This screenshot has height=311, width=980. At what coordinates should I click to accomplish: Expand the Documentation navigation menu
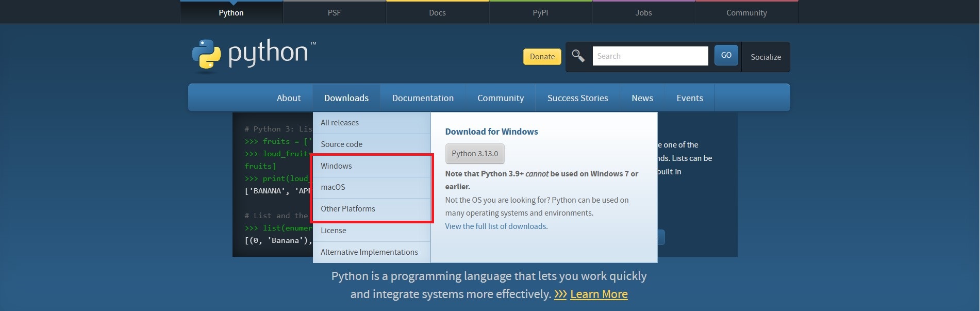tap(423, 98)
